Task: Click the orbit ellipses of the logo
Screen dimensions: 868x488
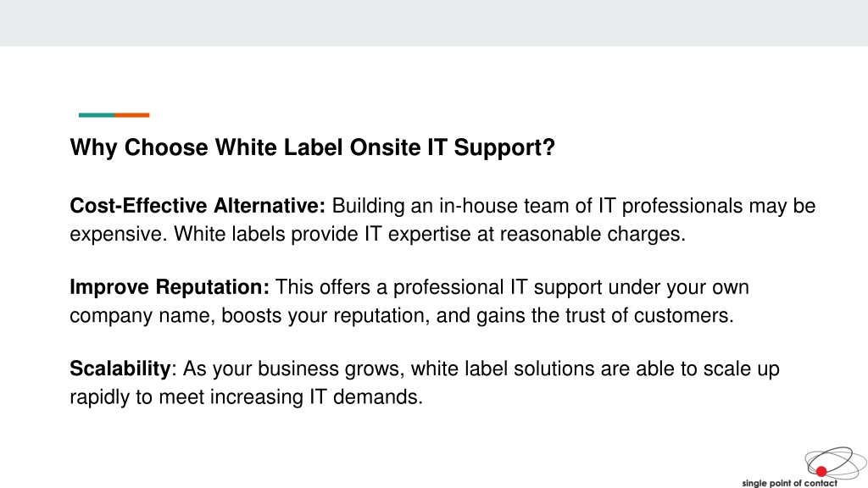Action: 836,463
